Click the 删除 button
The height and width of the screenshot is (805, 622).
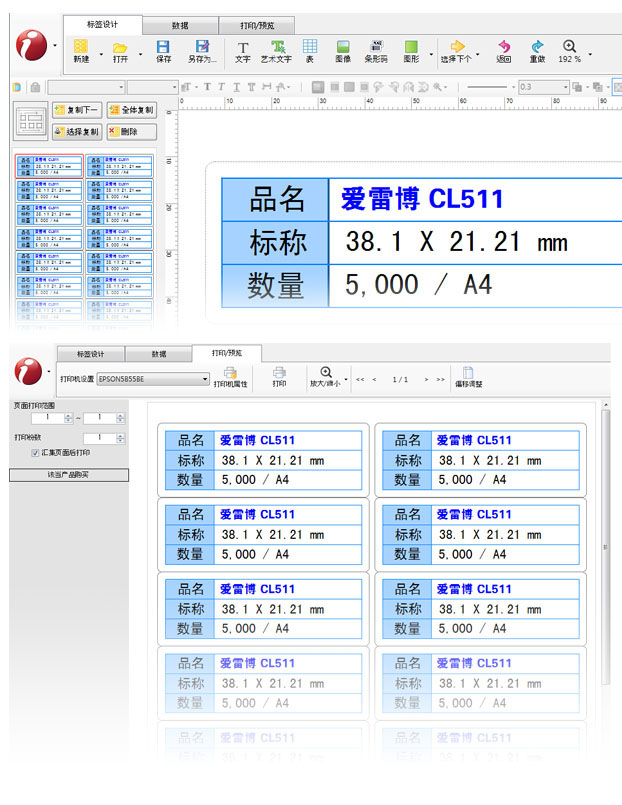point(132,132)
